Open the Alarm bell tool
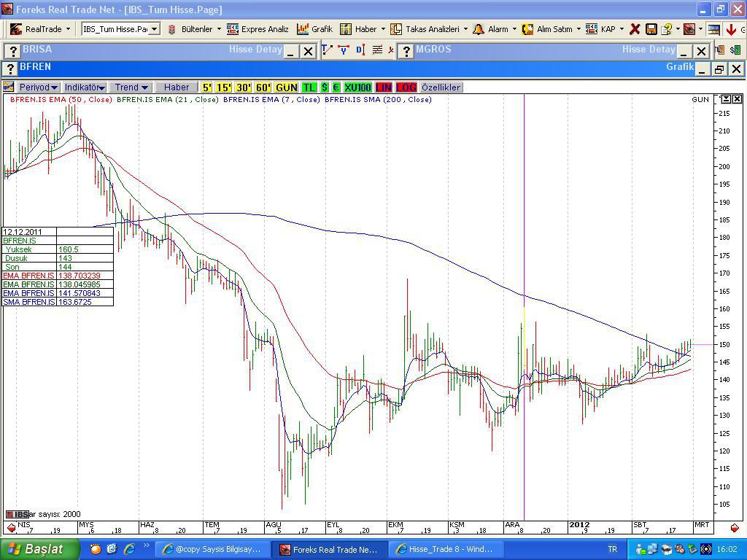Image resolution: width=747 pixels, height=560 pixels. pyautogui.click(x=494, y=29)
